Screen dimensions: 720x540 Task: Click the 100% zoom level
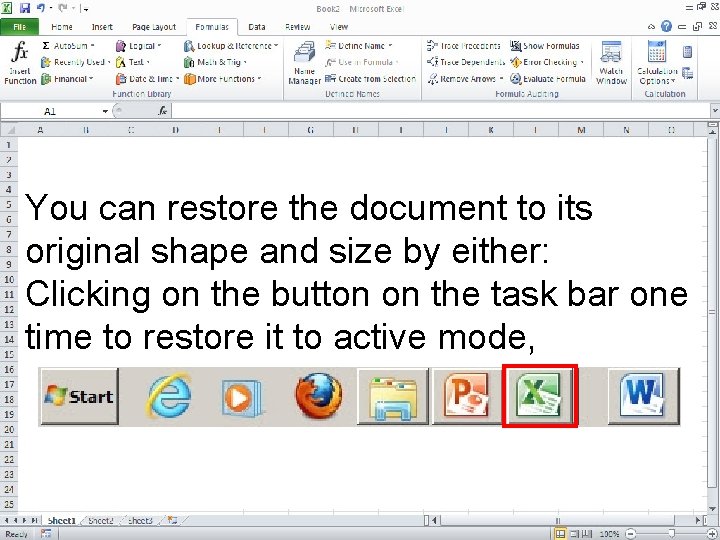610,534
